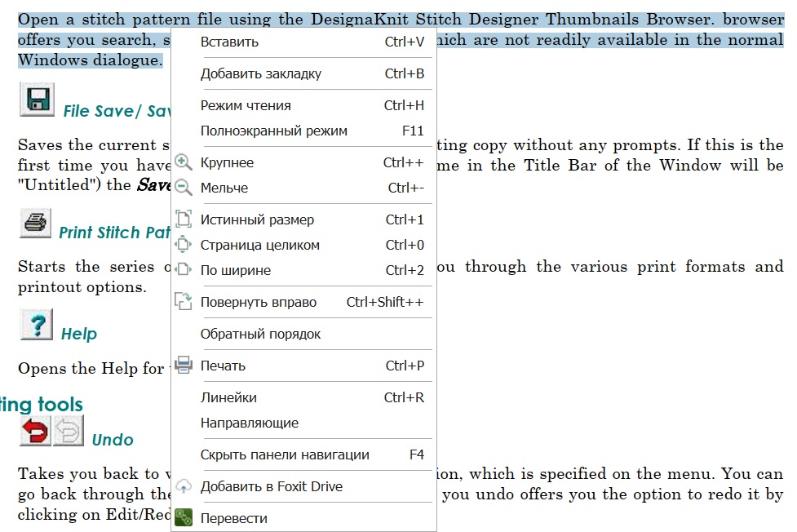Enable Режим чтения from the menu

[304, 105]
